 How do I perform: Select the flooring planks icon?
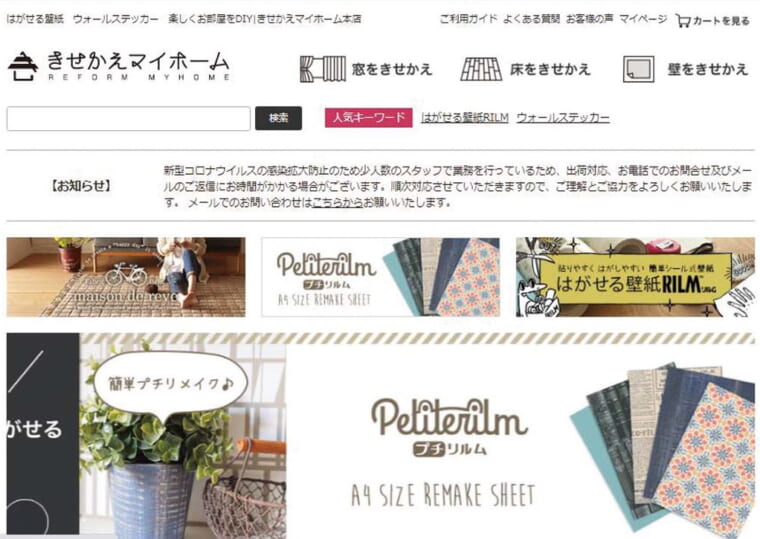click(481, 69)
